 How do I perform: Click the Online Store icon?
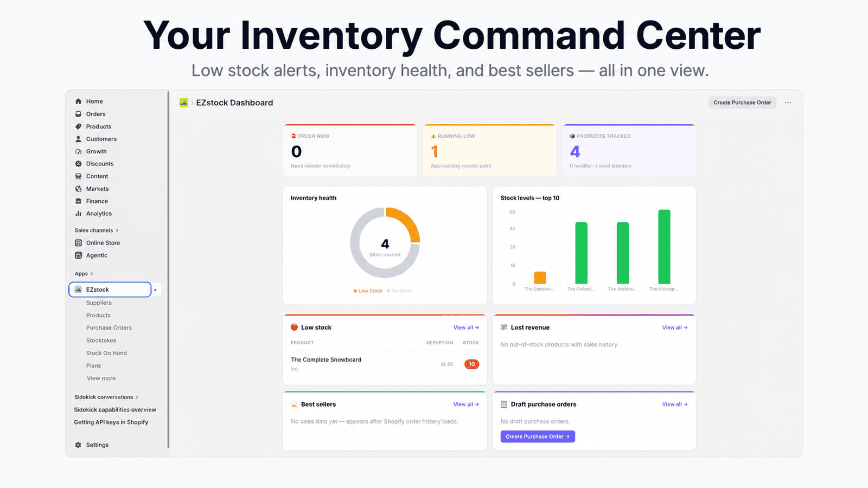(78, 243)
